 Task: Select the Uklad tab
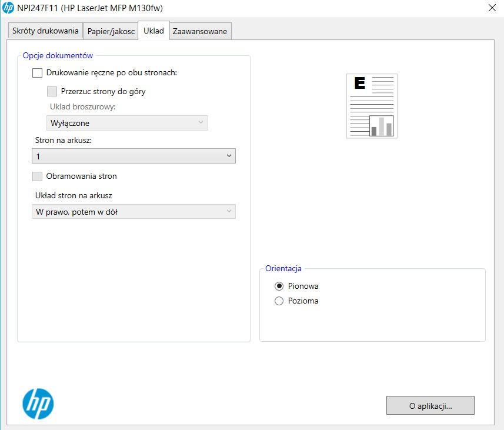pos(153,31)
